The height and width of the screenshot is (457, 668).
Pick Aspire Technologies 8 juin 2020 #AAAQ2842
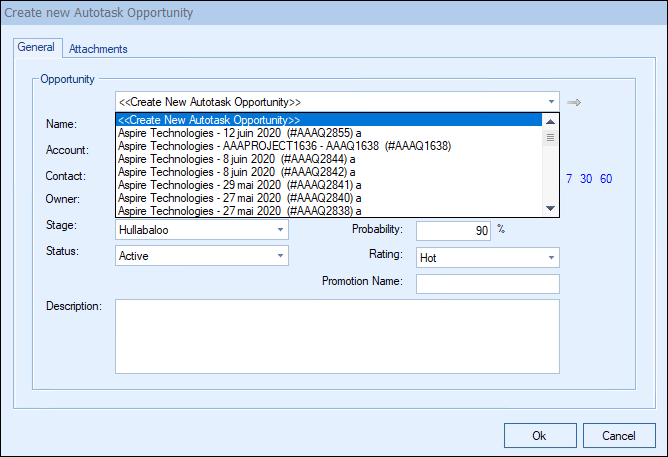[x=329, y=172]
